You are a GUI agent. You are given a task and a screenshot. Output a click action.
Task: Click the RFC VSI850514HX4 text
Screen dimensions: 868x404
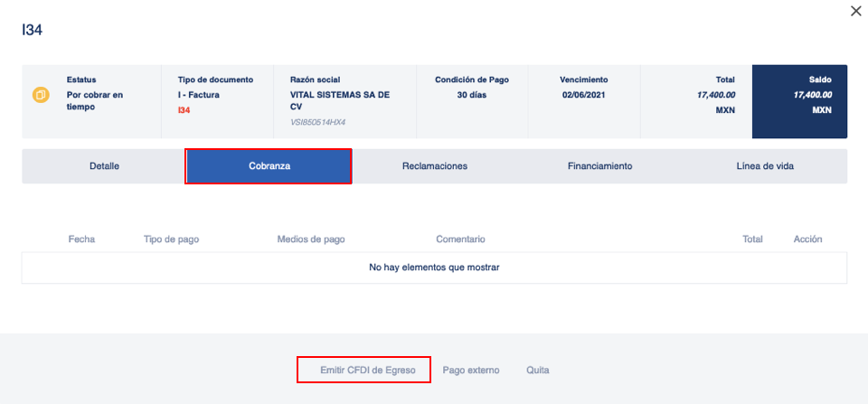(317, 122)
